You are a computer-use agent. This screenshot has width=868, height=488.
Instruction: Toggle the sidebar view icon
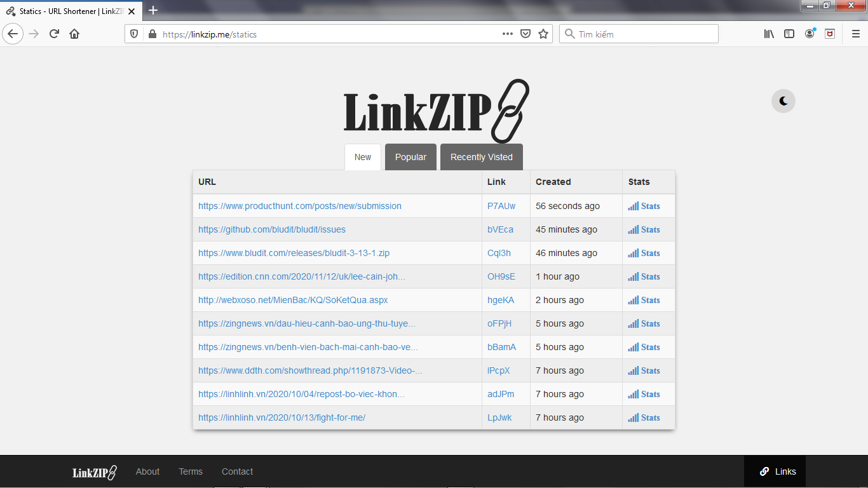[x=789, y=34]
